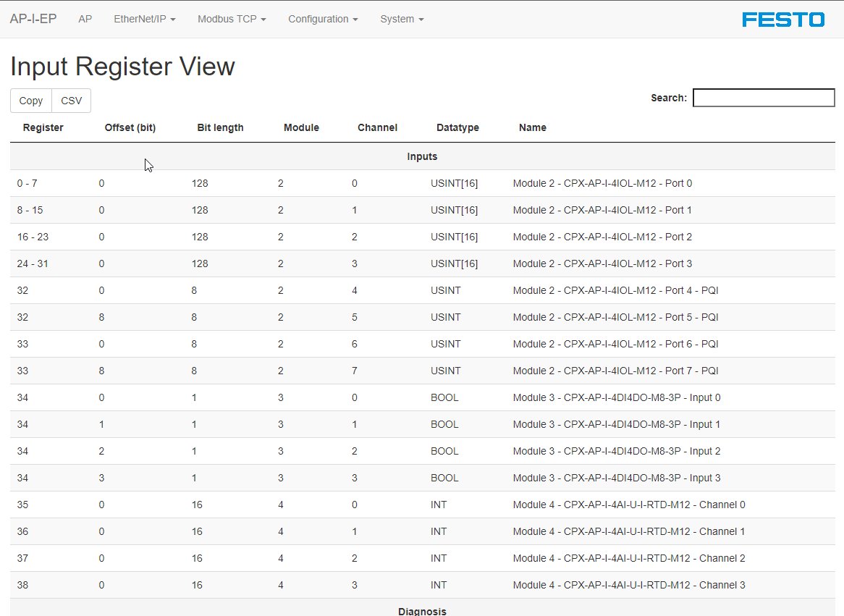Select the 'CPX-AP-I-4AI-U-I-RTD-M12 - Channel 3' name

coord(629,586)
